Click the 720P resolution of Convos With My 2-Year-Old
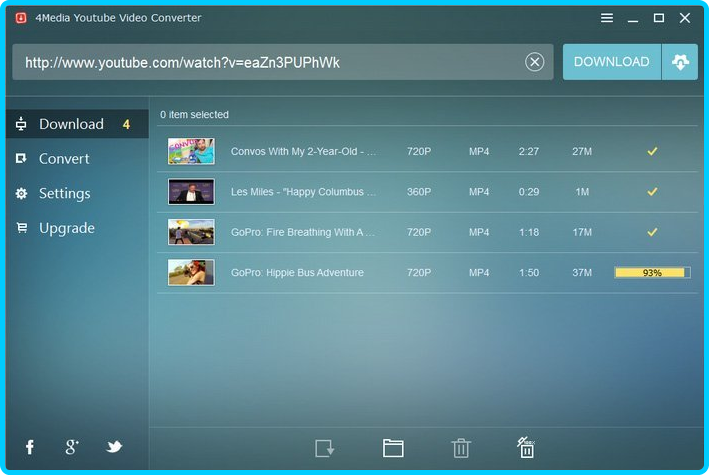 coord(419,152)
